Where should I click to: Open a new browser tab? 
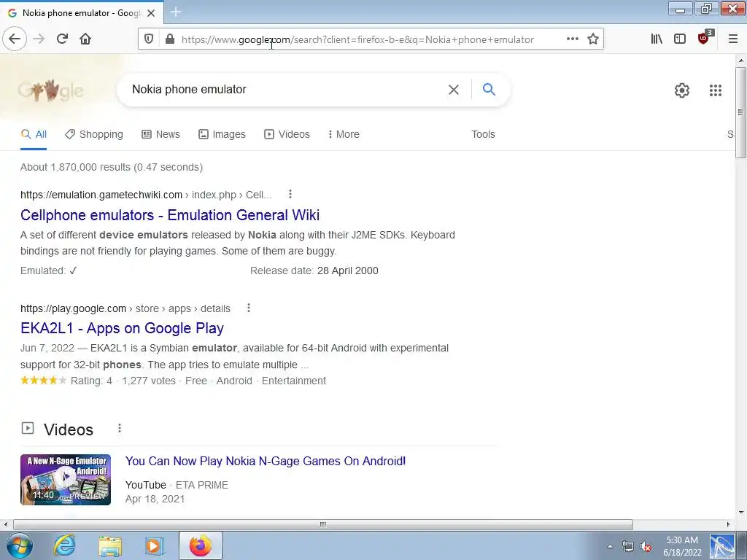click(176, 12)
